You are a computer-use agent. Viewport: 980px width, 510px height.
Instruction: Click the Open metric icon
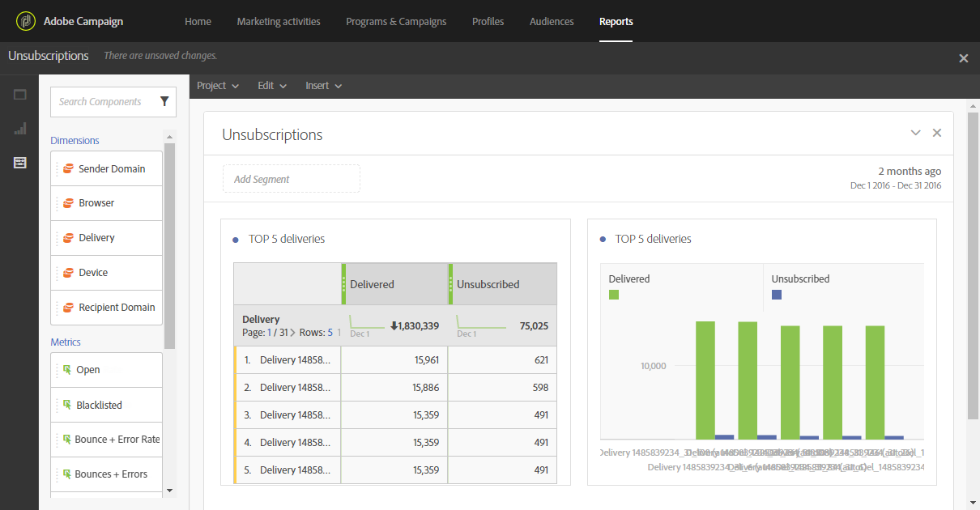(x=67, y=370)
